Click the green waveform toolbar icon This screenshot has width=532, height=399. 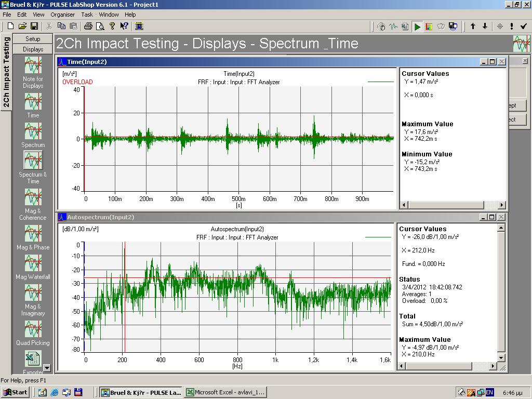click(x=393, y=26)
